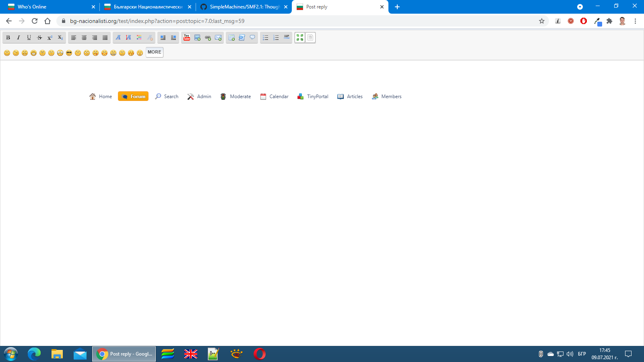Toggle bold formatting
Screen dimensions: 644x362
click(x=8, y=37)
